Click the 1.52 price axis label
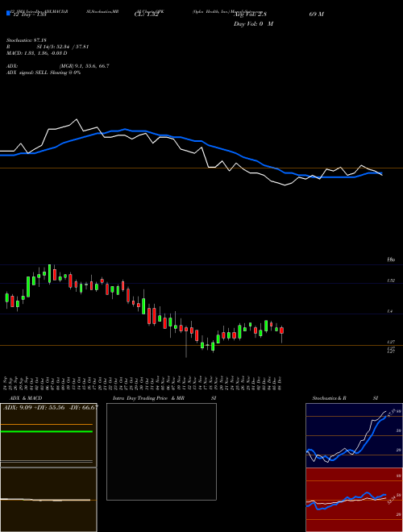This screenshot has width=403, height=532. click(x=391, y=281)
